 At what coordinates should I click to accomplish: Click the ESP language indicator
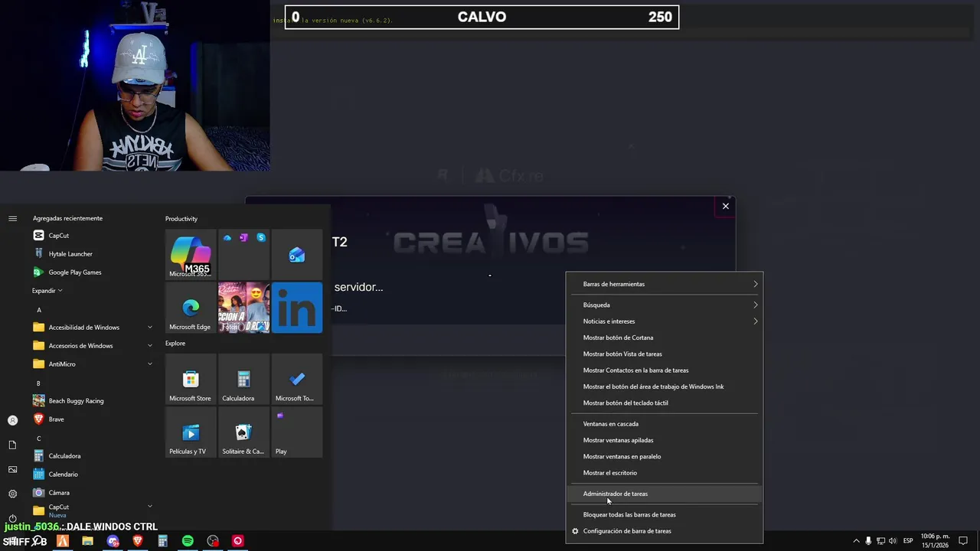tap(908, 541)
